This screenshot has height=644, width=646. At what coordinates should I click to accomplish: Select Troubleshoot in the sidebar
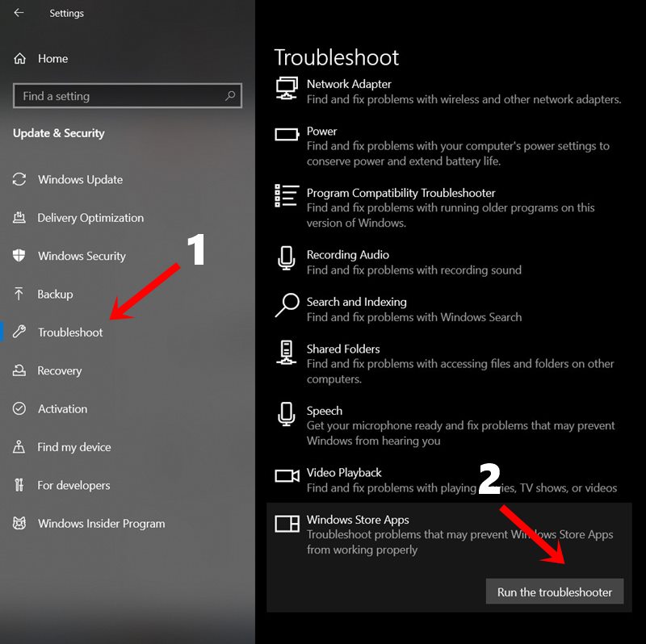coord(70,332)
